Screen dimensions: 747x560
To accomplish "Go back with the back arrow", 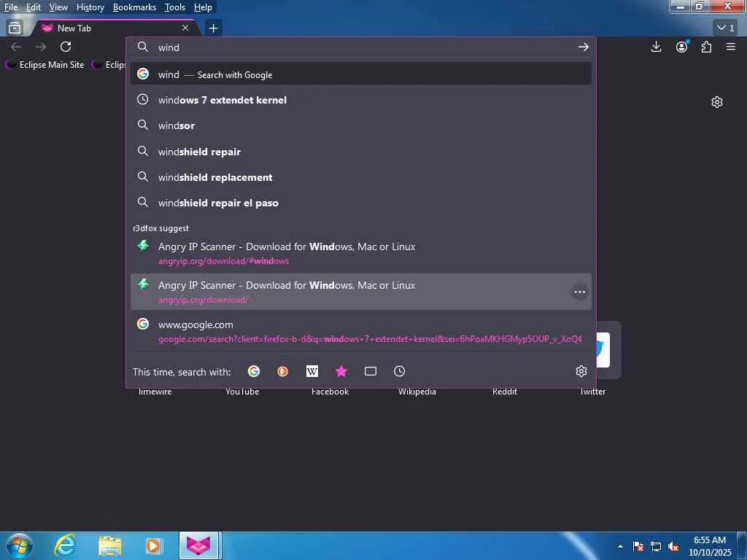I will click(x=16, y=47).
